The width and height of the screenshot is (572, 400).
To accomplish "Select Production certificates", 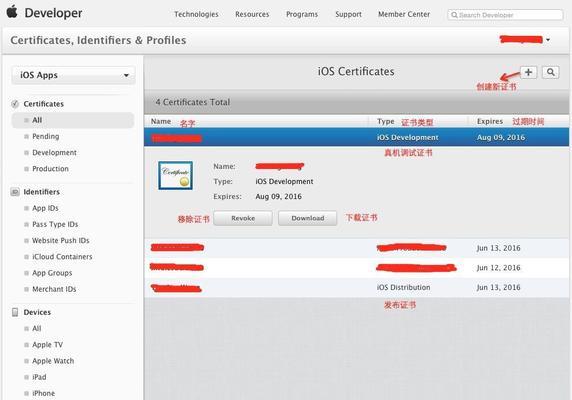I will (x=50, y=169).
